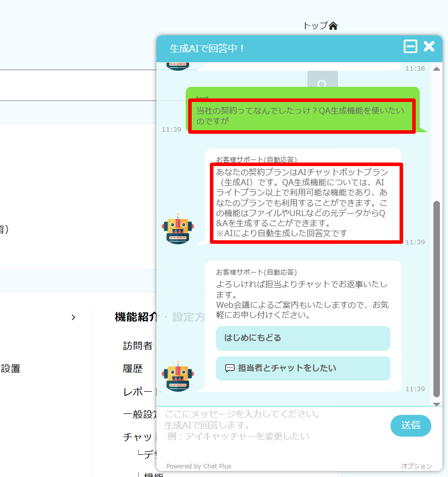This screenshot has width=448, height=477.
Task: Click the home icon next to トップ
Action: (x=333, y=26)
